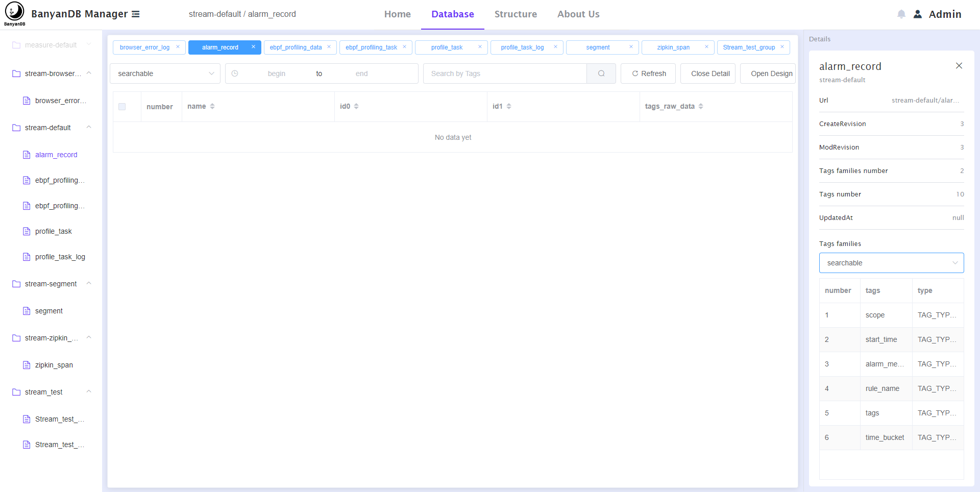Open the notification bell icon
The width and height of the screenshot is (980, 492).
(x=901, y=14)
